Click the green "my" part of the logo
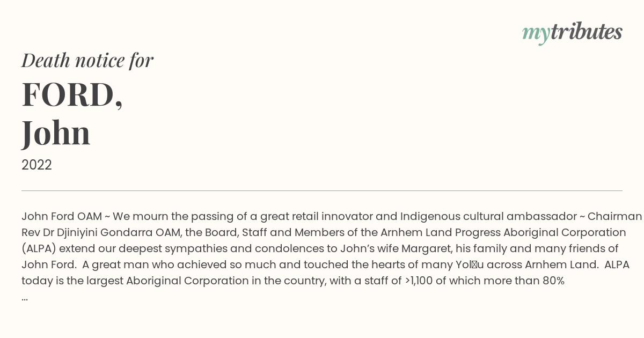Screen dimensions: 644x338 tap(536, 34)
